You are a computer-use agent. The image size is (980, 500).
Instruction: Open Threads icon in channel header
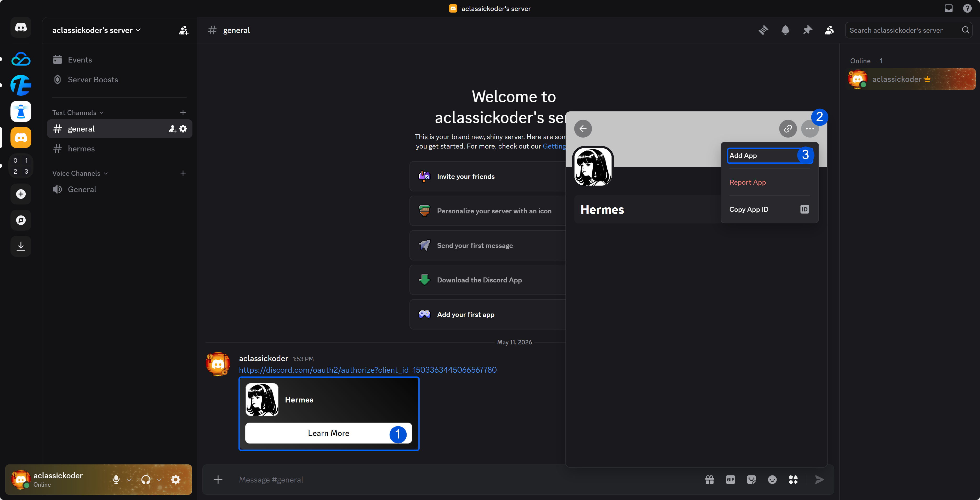tap(763, 30)
